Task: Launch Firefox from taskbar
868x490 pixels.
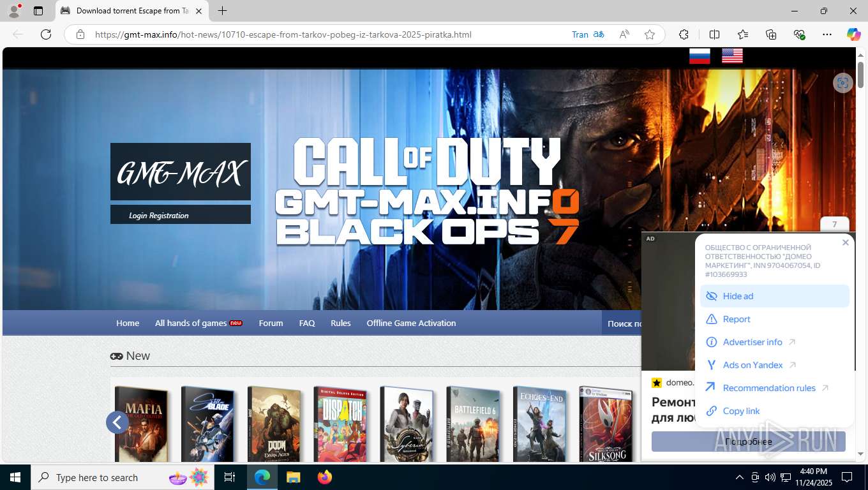Action: pos(324,477)
